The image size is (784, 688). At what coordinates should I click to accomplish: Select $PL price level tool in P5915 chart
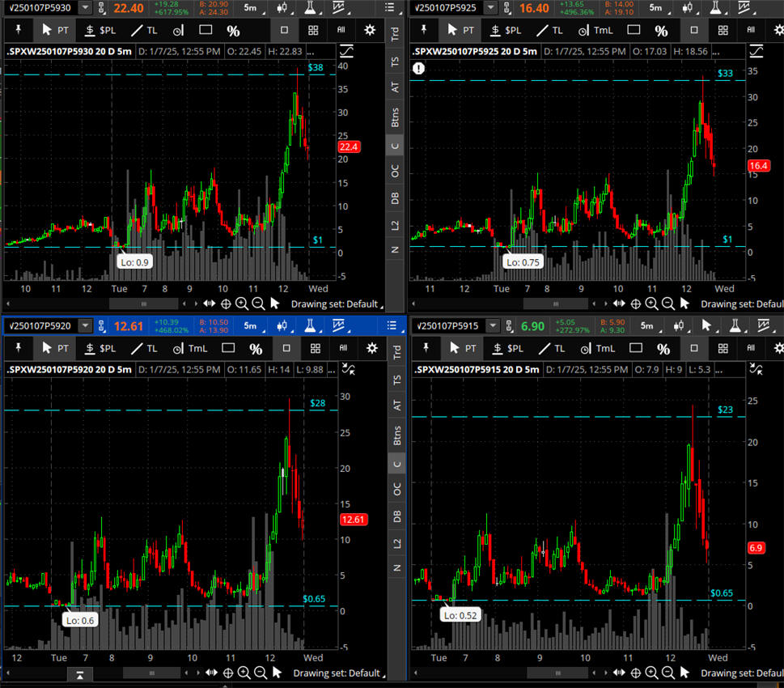coord(506,348)
